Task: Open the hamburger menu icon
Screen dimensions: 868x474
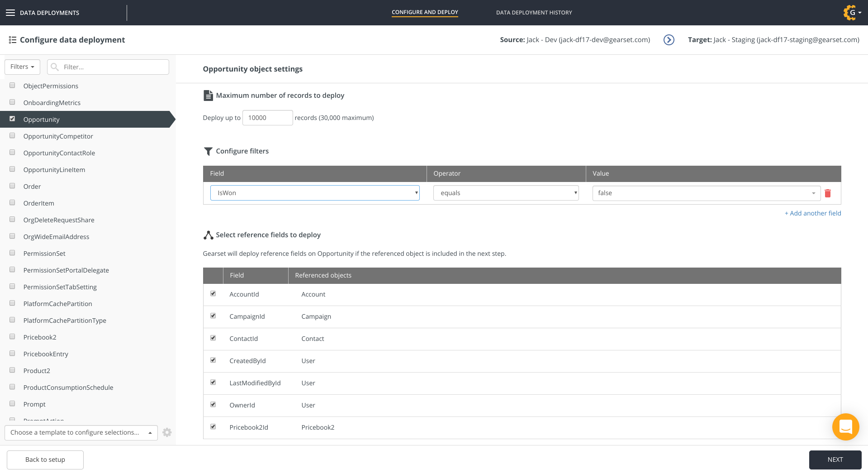Action: 10,13
